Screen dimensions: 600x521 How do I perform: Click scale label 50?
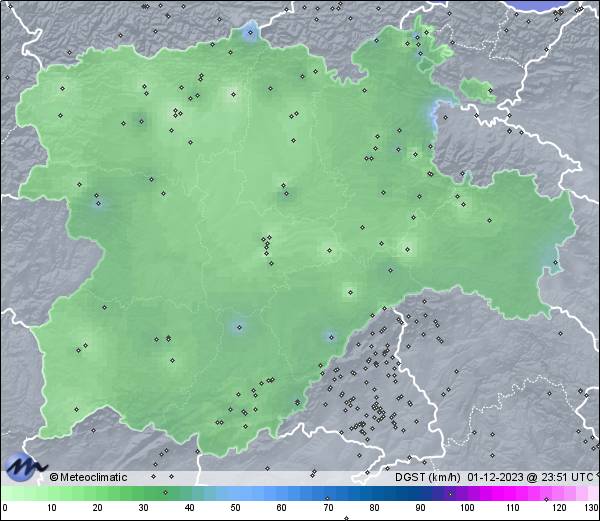(x=235, y=508)
